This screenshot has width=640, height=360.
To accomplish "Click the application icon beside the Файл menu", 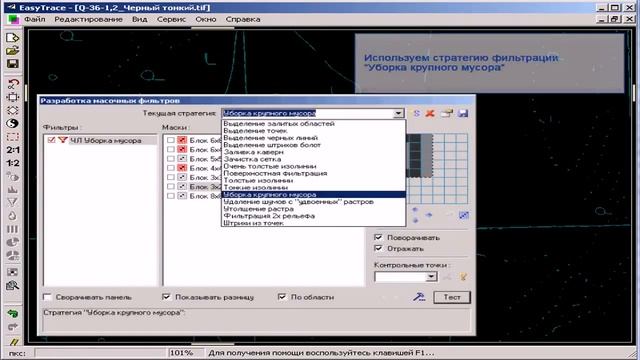I will click(13, 19).
